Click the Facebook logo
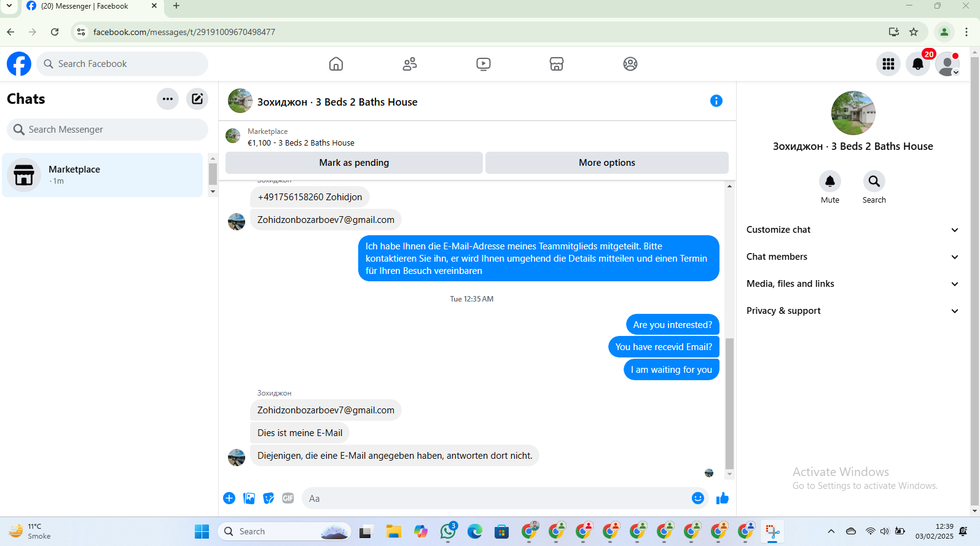 click(x=19, y=64)
